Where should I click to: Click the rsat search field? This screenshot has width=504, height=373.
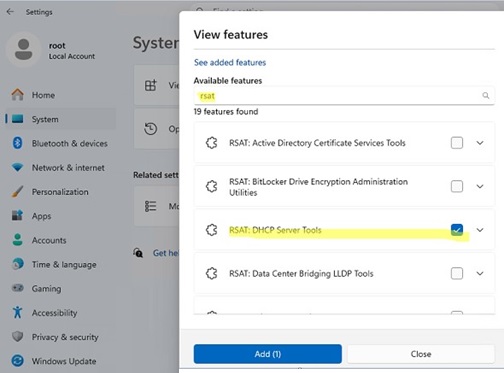click(x=344, y=96)
